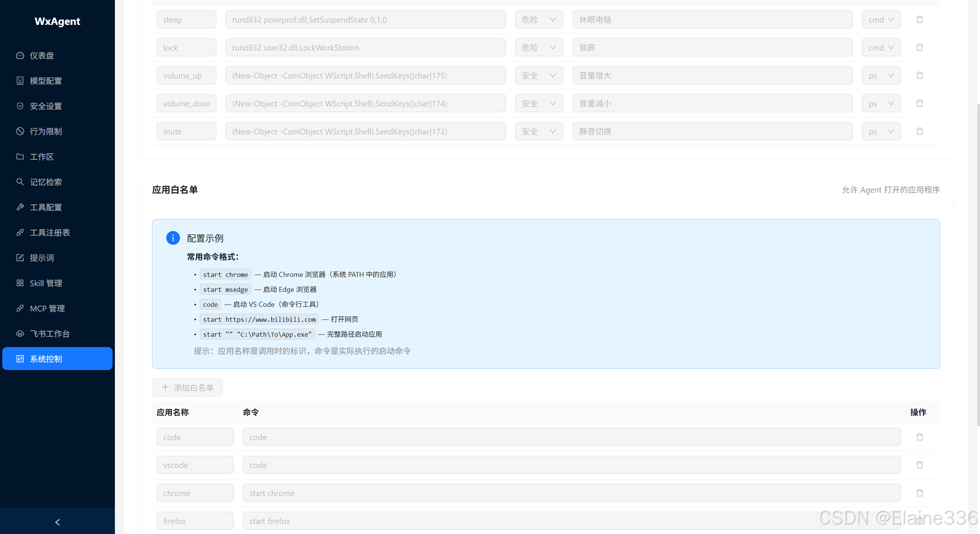Click the 工具注册表 link icon

20,233
